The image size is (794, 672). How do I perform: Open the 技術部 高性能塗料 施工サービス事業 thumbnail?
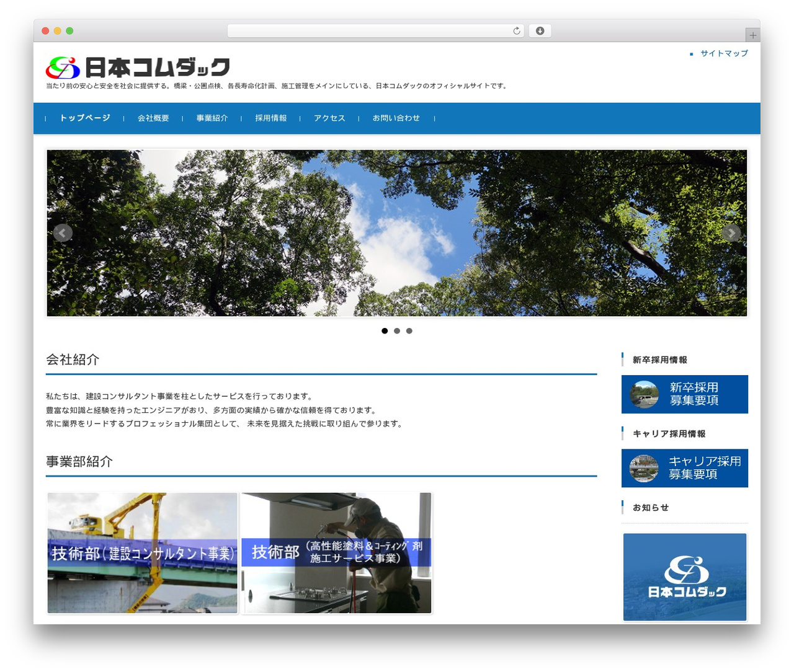pos(336,553)
